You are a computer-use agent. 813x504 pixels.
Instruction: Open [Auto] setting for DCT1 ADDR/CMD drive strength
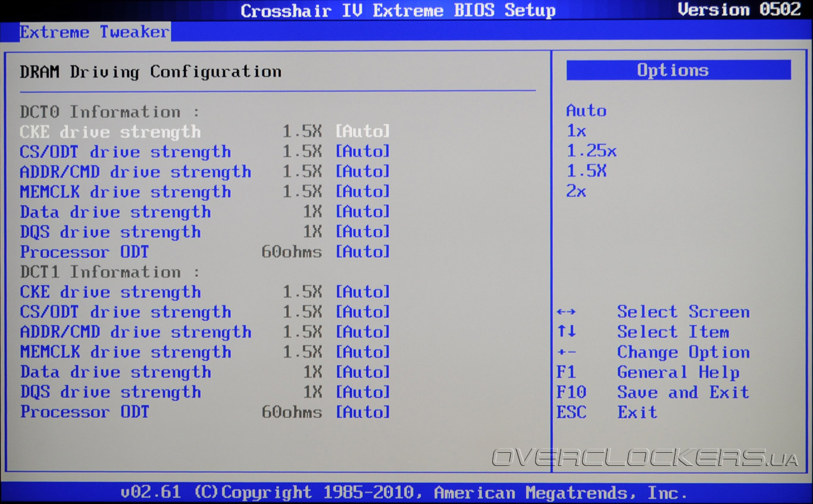point(362,332)
